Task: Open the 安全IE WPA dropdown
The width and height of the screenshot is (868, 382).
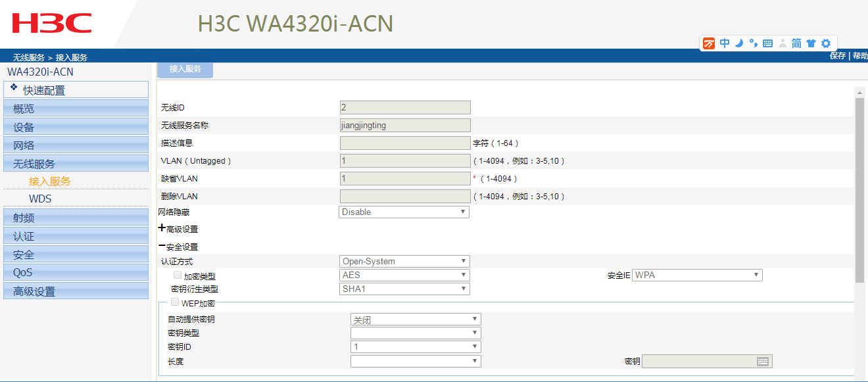Action: (x=698, y=275)
